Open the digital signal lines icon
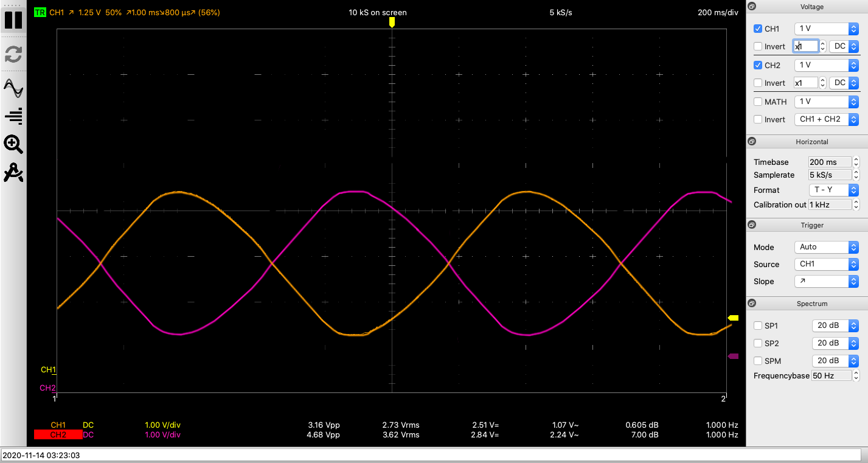The image size is (868, 463). (13, 116)
